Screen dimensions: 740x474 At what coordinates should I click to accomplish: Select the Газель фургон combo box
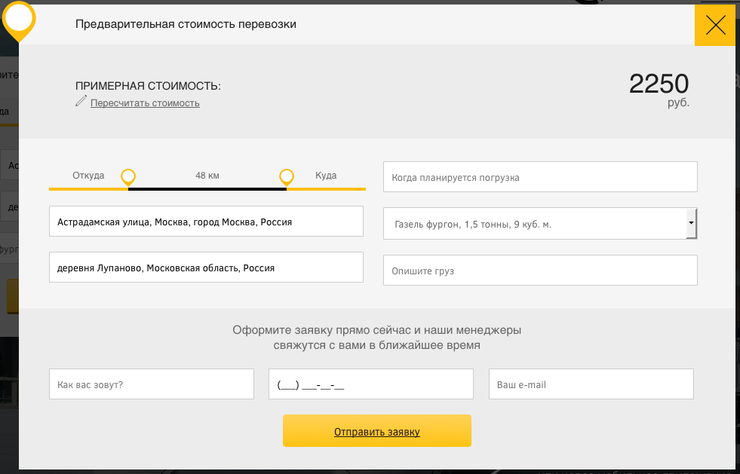(x=540, y=224)
